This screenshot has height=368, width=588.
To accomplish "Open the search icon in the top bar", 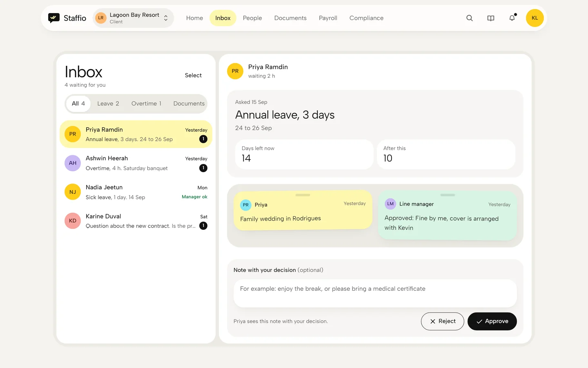I will 470,18.
